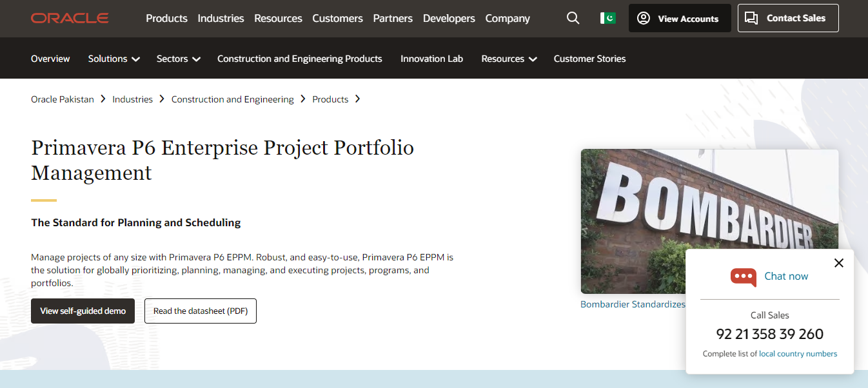868x388 pixels.
Task: Expand the Resources submenu dropdown
Action: (x=509, y=59)
